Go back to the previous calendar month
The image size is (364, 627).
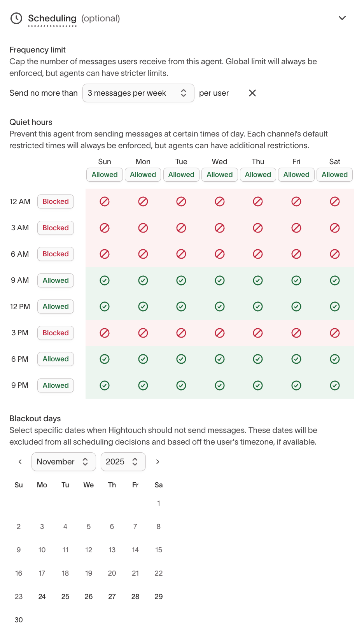tap(20, 462)
